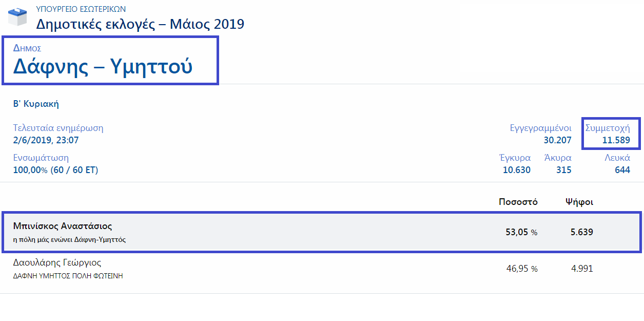Select the Μπινίσκος Αναστάσιος candidate row
This screenshot has height=321, width=644.
point(322,232)
